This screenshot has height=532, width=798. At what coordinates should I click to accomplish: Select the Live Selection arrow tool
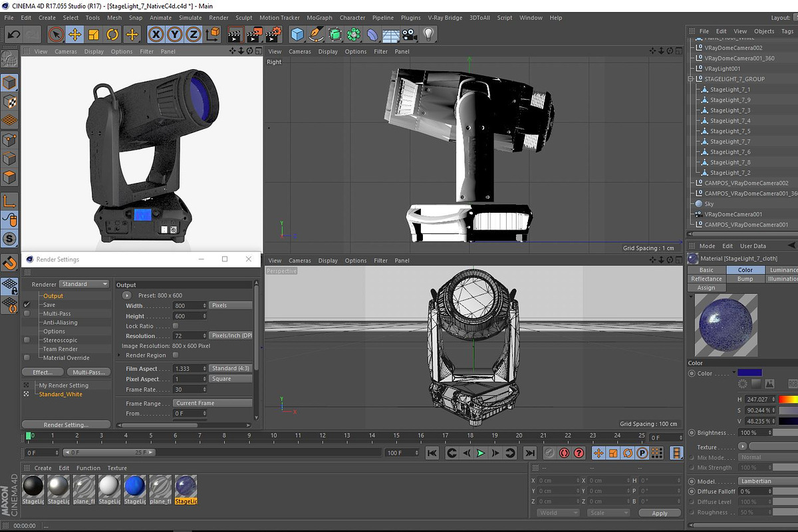point(57,34)
